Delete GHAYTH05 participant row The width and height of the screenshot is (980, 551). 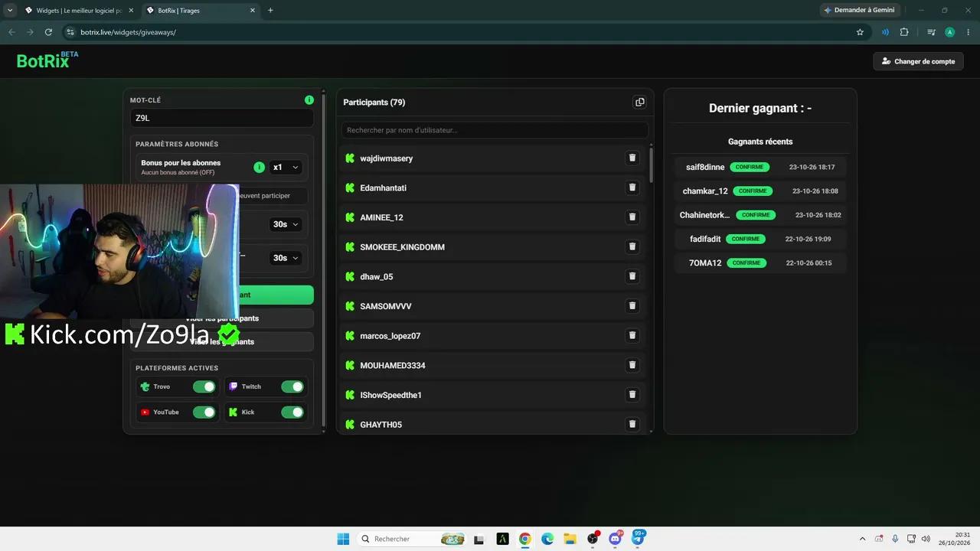coord(632,424)
